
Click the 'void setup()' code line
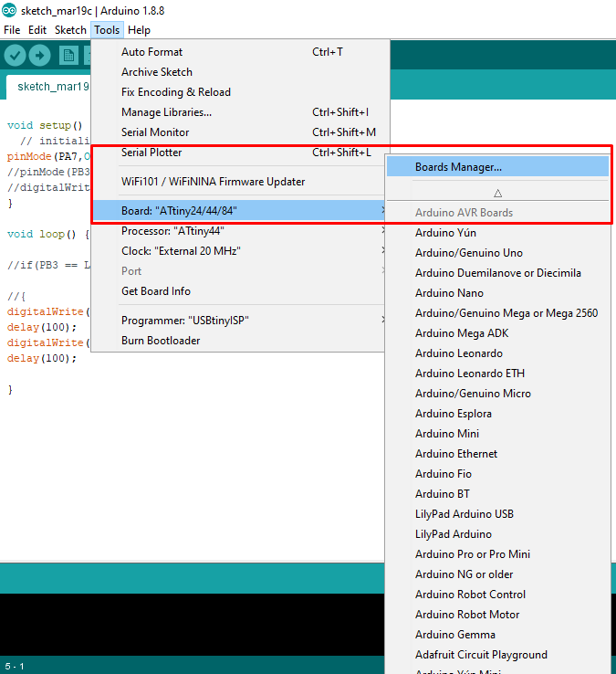45,125
